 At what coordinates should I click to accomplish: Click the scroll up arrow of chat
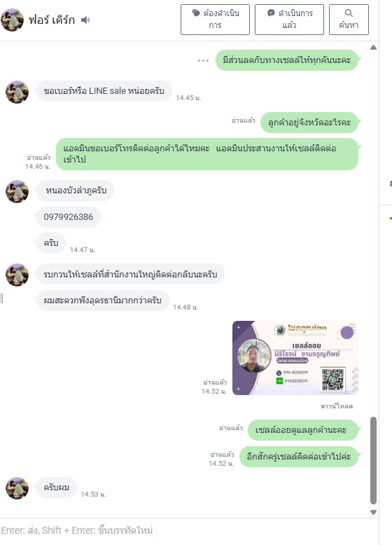374,47
